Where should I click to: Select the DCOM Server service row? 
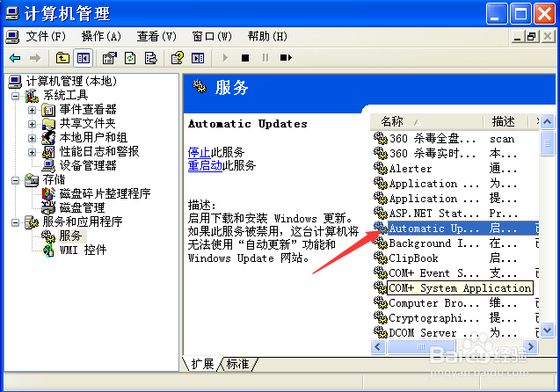[x=455, y=333]
